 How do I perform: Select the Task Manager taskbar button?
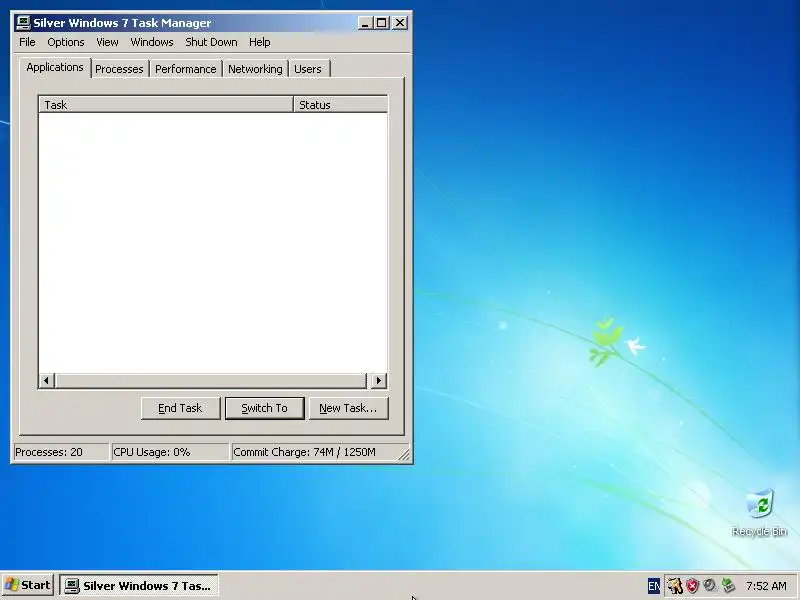pyautogui.click(x=139, y=586)
